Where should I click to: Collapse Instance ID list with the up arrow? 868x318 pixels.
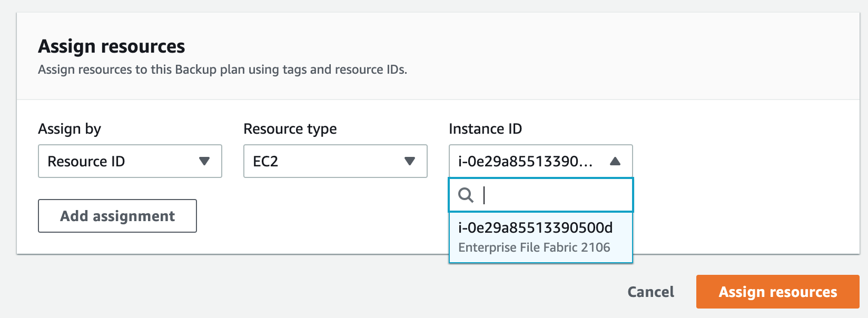tap(615, 161)
